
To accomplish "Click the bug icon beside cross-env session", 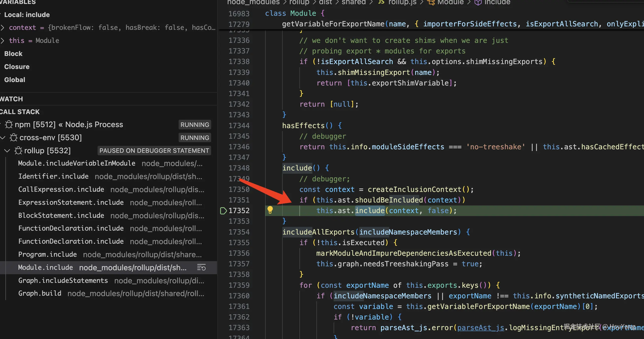I will coord(14,137).
